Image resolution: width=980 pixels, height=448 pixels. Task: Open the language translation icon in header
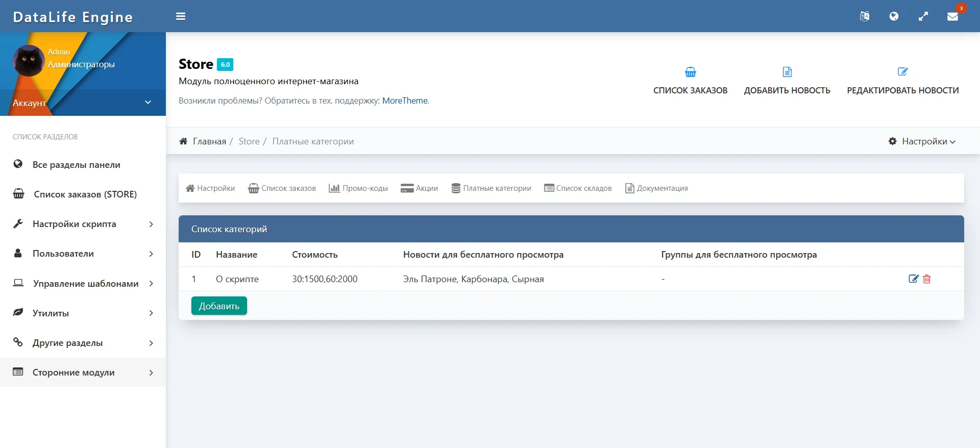864,16
